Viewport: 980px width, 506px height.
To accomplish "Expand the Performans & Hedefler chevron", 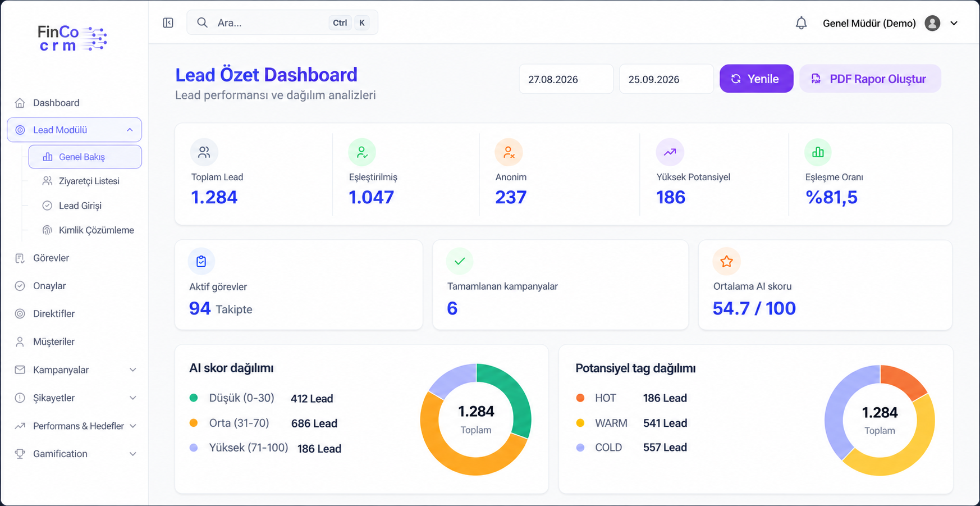I will click(133, 426).
